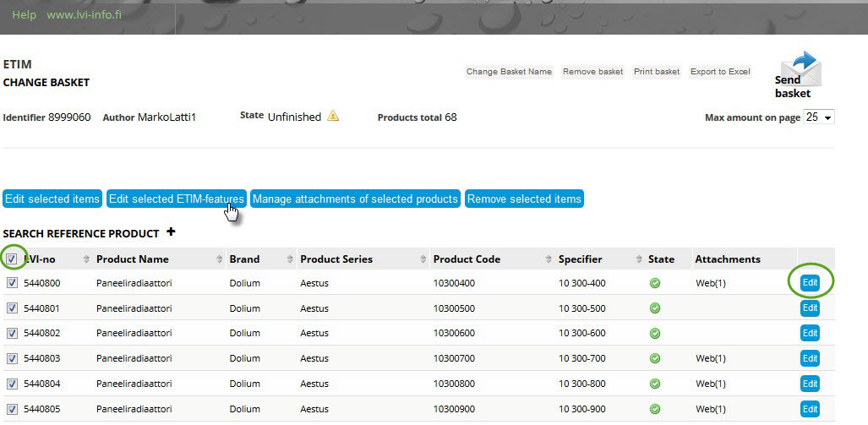Image resolution: width=868 pixels, height=425 pixels.
Task: Sort by the Brand column arrows
Action: click(290, 259)
